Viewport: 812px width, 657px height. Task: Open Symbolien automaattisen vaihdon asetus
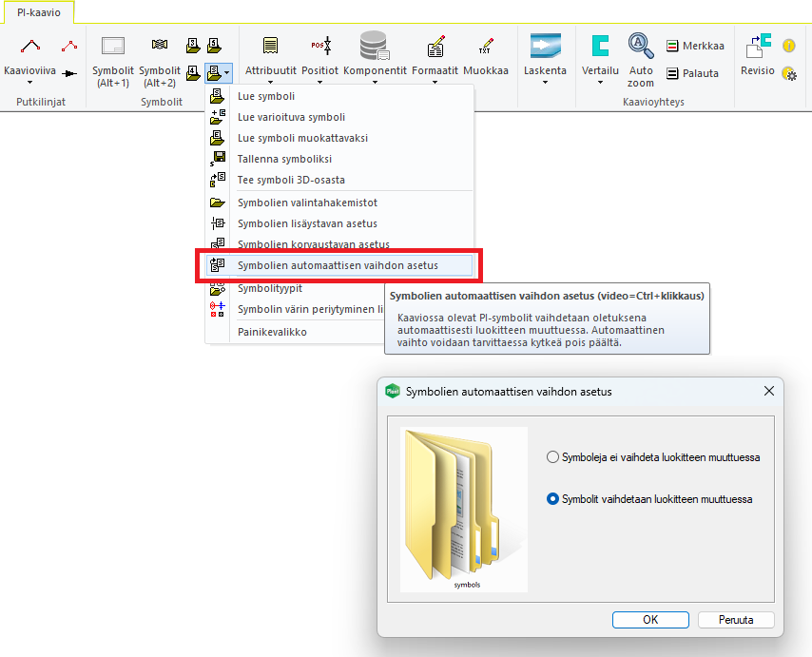click(x=339, y=265)
